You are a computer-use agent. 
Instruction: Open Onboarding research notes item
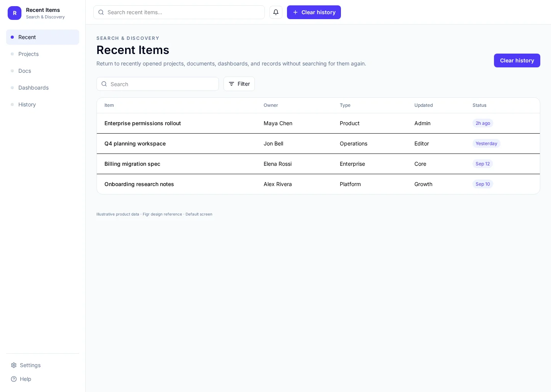(x=139, y=184)
